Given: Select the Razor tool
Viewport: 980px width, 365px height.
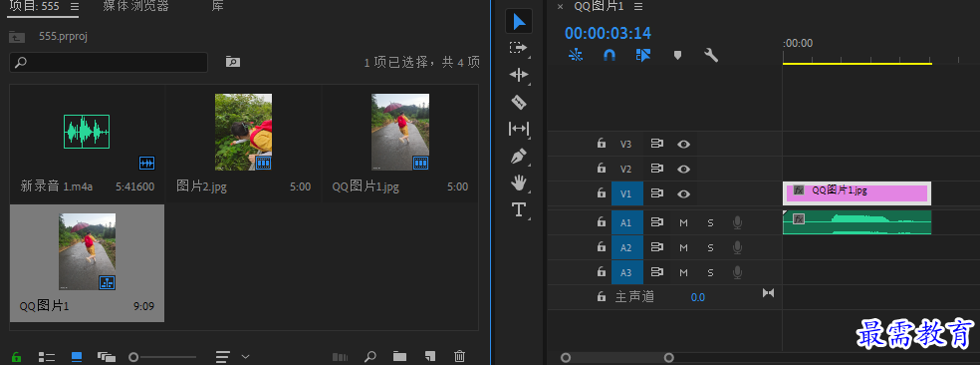Looking at the screenshot, I should pyautogui.click(x=518, y=102).
